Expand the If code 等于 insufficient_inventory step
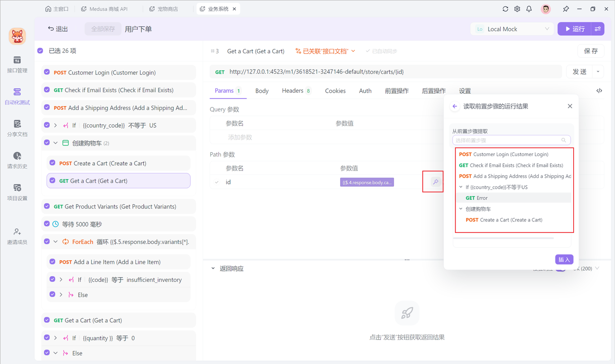Screen dimensions: 615x364 [61, 279]
